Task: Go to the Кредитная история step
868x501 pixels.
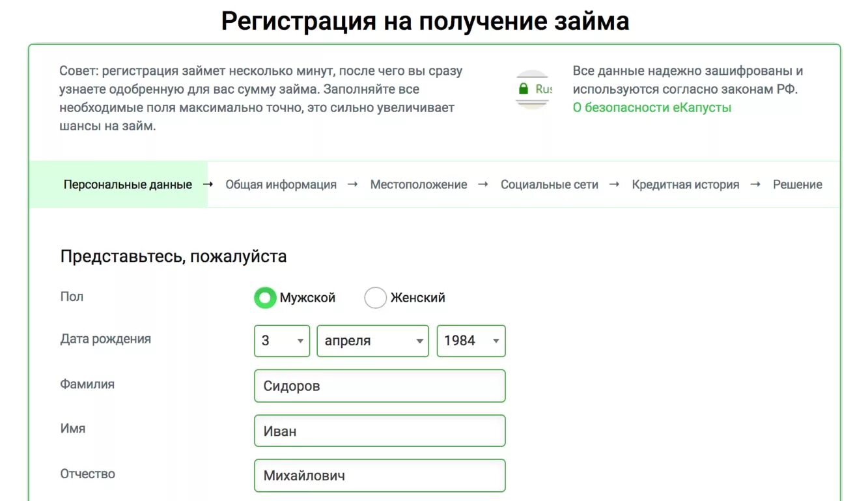Action: point(685,184)
